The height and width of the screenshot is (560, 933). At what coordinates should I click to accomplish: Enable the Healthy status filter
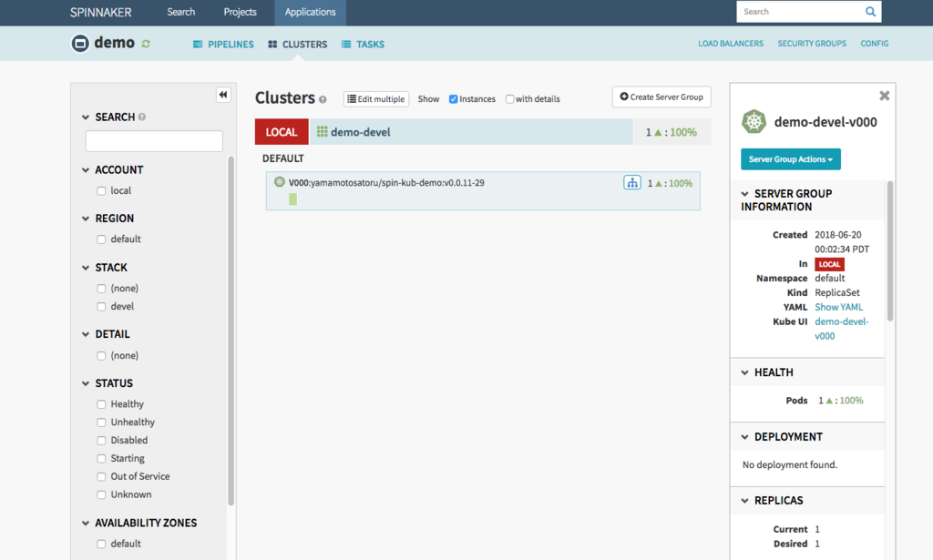(x=101, y=404)
